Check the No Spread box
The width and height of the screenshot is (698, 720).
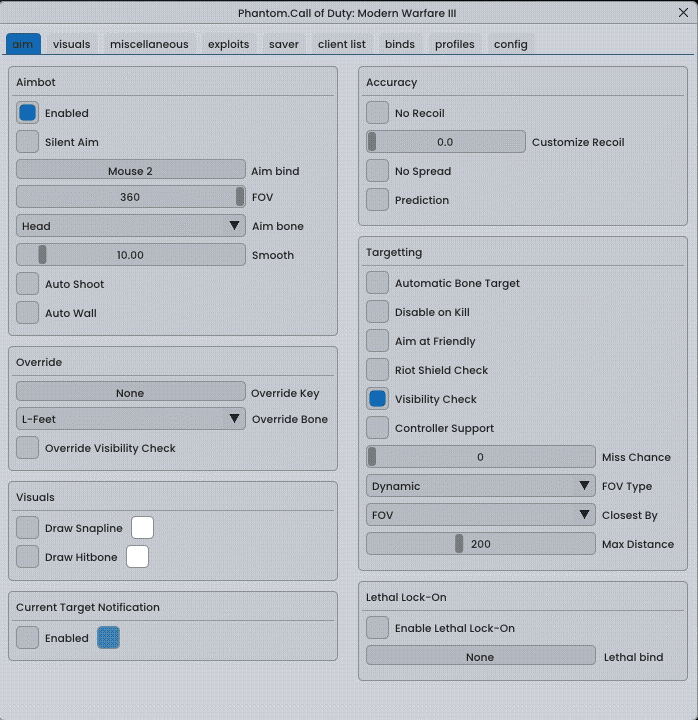coord(377,171)
